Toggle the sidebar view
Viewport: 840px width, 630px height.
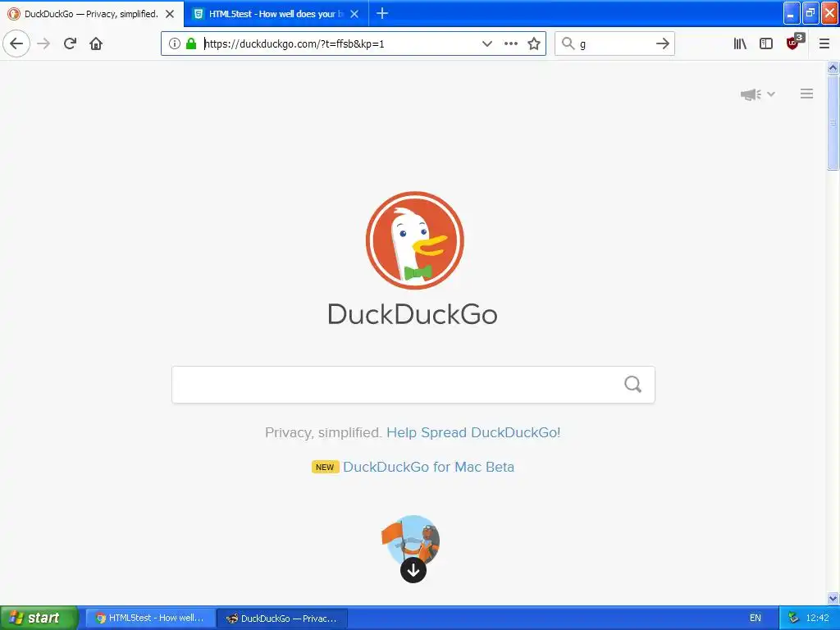point(766,43)
